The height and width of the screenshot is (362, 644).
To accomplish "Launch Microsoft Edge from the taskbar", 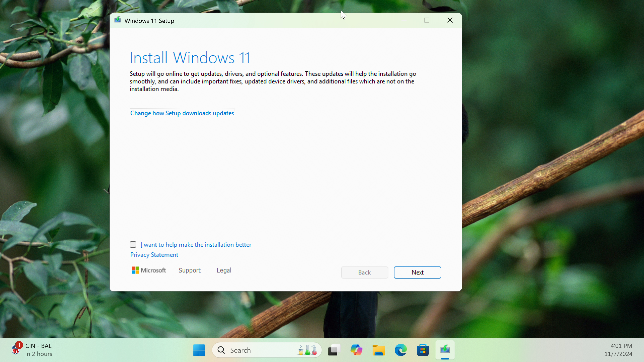I will point(400,350).
